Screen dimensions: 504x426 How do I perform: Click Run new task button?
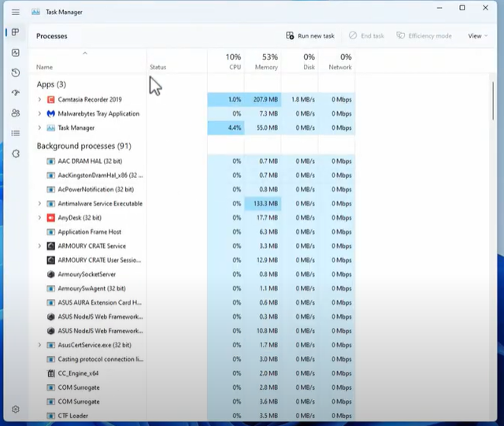(309, 35)
